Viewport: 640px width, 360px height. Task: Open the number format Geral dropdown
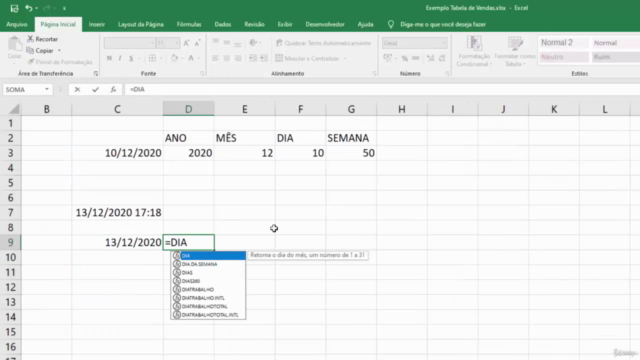point(415,43)
